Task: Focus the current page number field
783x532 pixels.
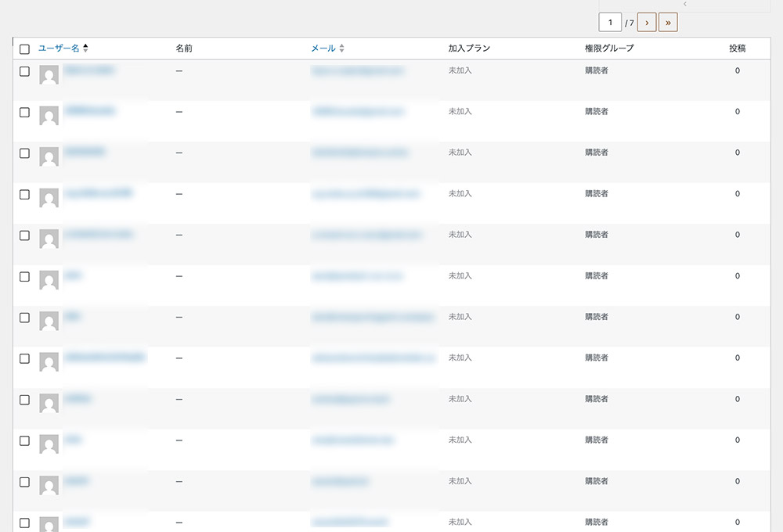Action: (610, 23)
